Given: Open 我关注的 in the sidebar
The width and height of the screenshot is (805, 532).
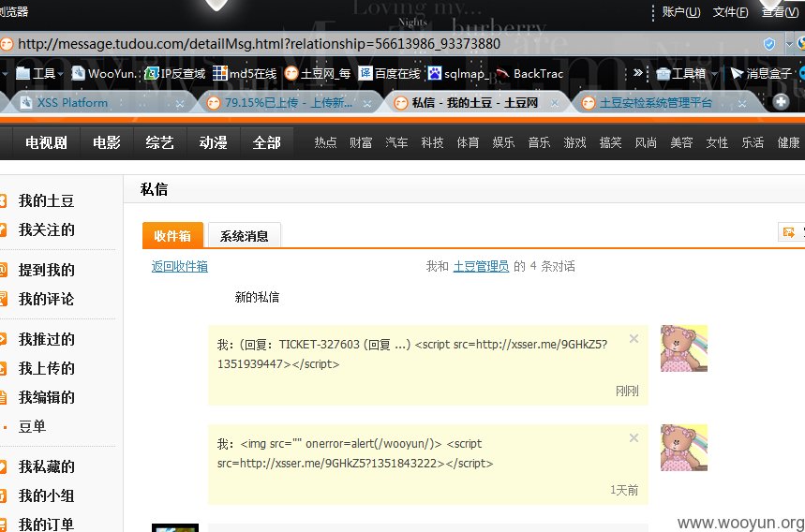Looking at the screenshot, I should click(46, 229).
